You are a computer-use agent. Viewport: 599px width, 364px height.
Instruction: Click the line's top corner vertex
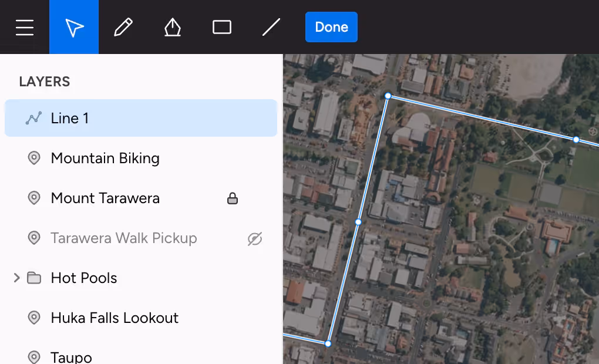click(x=388, y=96)
